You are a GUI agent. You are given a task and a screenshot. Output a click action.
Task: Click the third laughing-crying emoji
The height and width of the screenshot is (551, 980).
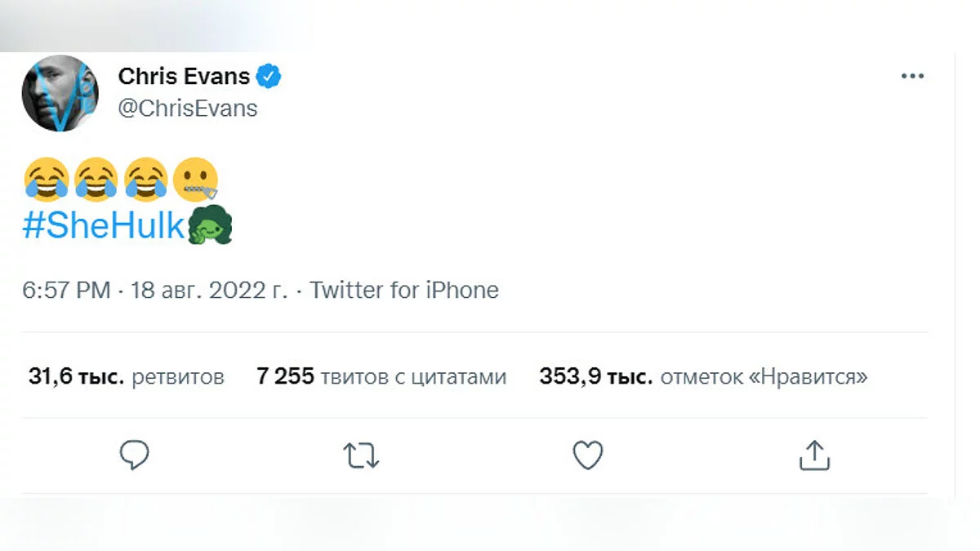[145, 179]
